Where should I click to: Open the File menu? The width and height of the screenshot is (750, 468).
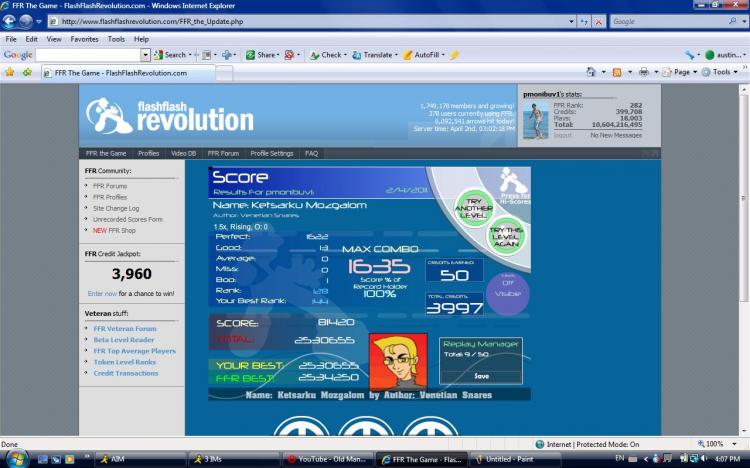pos(11,39)
